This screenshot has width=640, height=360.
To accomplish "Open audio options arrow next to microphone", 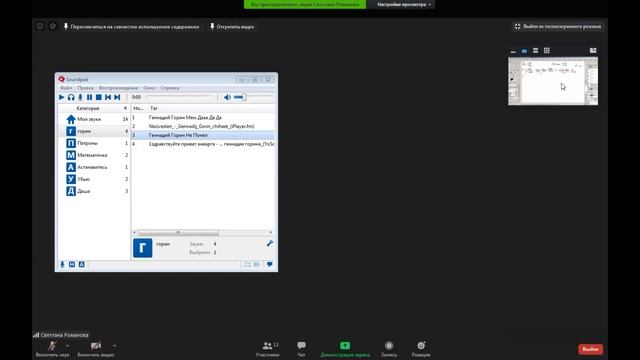I will [x=67, y=346].
